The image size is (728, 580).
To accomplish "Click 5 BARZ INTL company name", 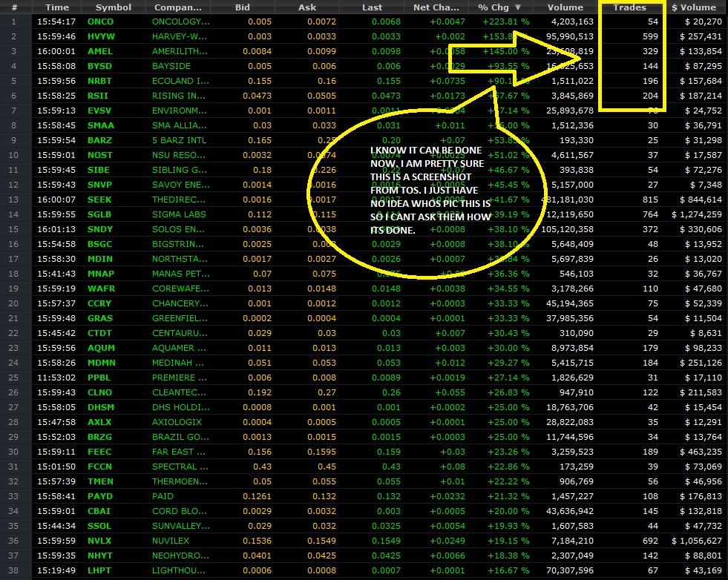I will point(179,140).
